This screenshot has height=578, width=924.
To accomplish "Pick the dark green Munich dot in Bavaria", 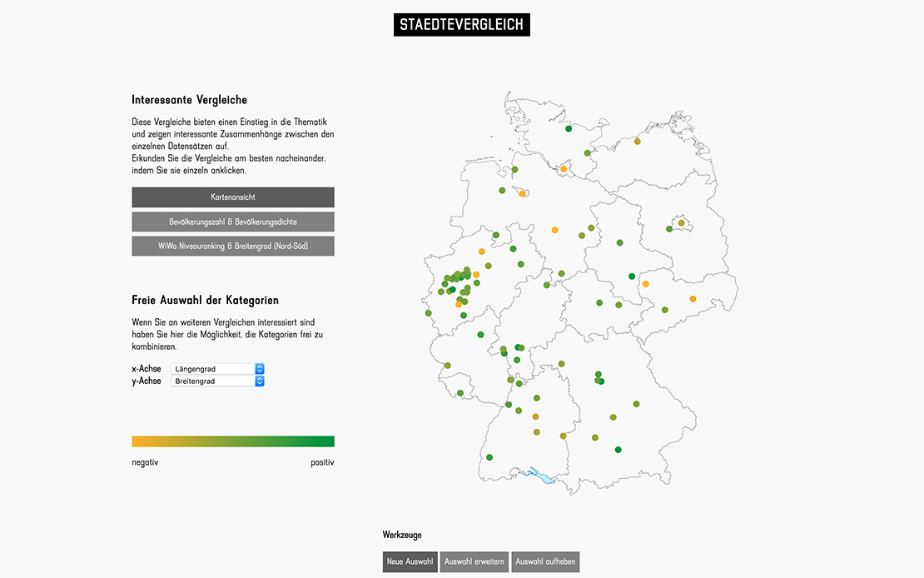I will pyautogui.click(x=618, y=450).
